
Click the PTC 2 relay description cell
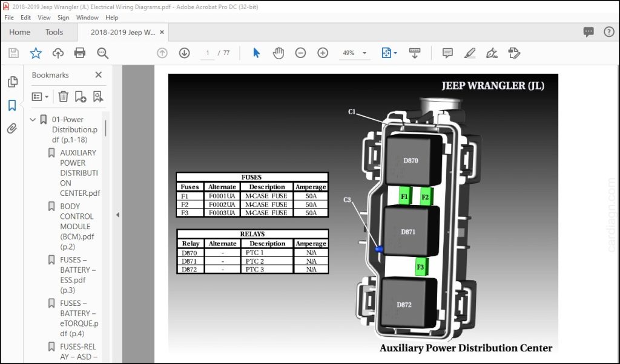[x=267, y=261]
